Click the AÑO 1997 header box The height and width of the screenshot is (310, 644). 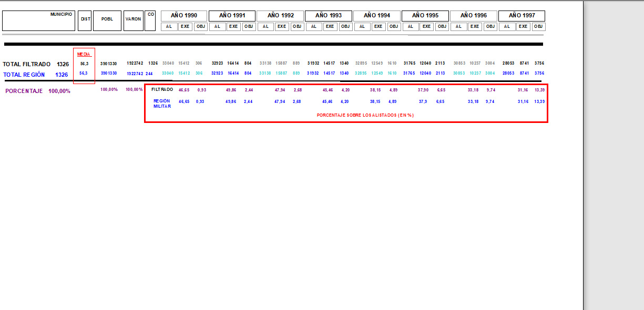522,16
